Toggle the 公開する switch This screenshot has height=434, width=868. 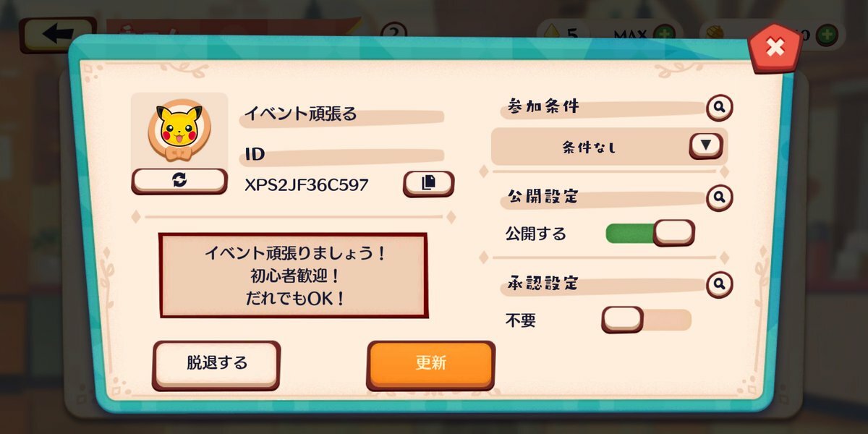pos(650,233)
